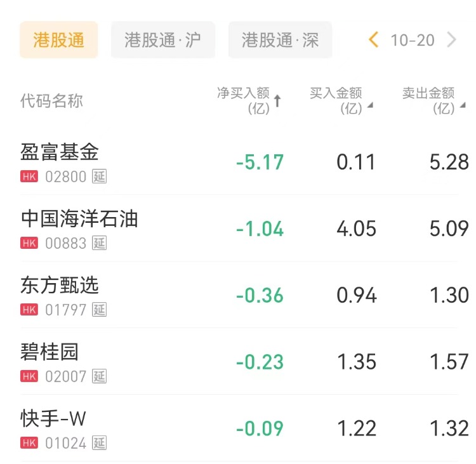
Task: Select the 碧桂园 stock row
Action: (50, 352)
